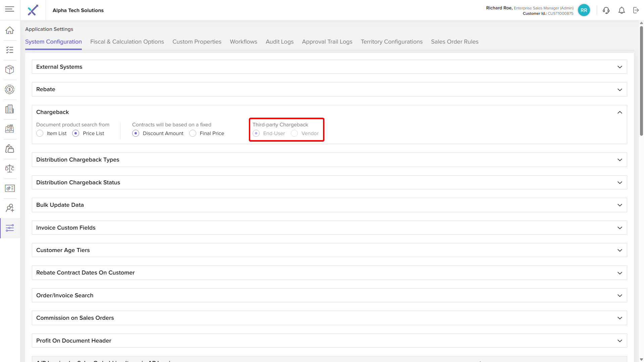Click the balance scale sidebar icon

[10, 169]
